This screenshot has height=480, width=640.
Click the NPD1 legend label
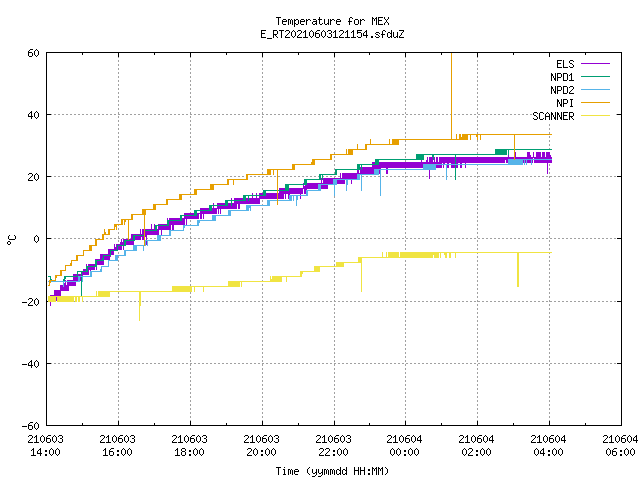562,77
